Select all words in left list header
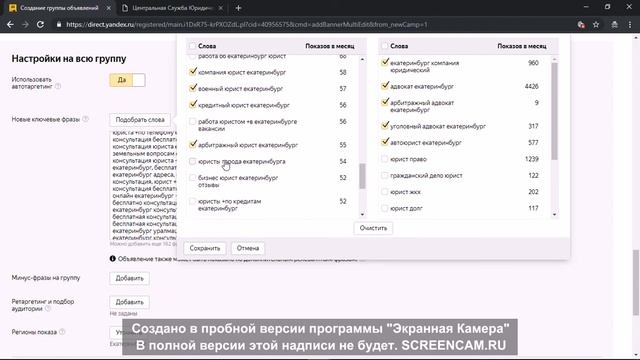The width and height of the screenshot is (640, 360). click(x=193, y=46)
